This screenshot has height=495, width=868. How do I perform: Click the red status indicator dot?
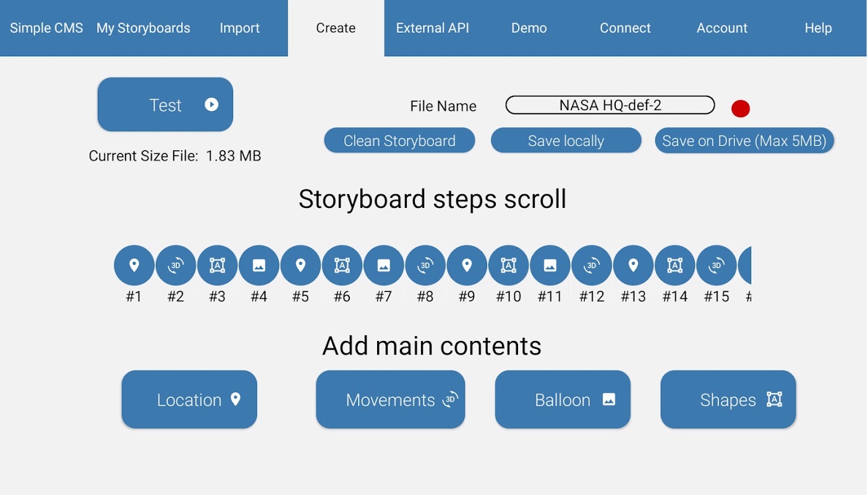pyautogui.click(x=741, y=109)
